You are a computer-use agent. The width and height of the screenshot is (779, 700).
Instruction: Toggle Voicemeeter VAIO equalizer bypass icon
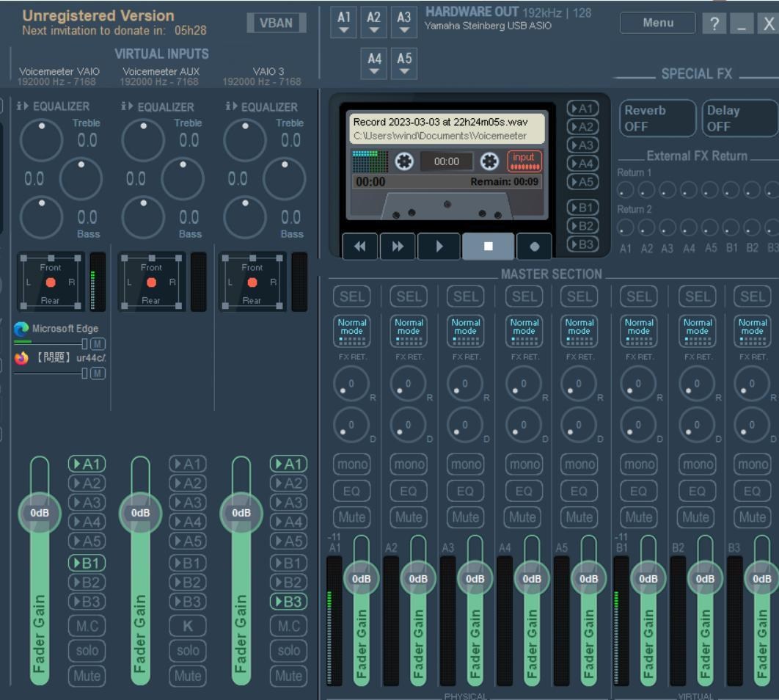pyautogui.click(x=23, y=106)
